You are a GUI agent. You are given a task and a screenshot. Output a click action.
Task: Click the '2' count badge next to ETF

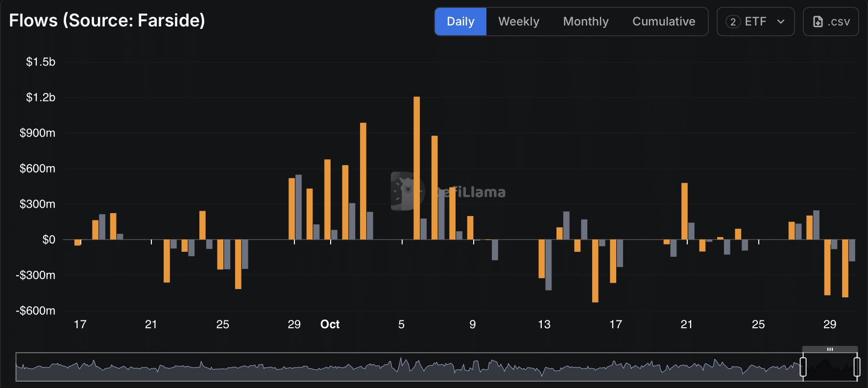click(733, 22)
